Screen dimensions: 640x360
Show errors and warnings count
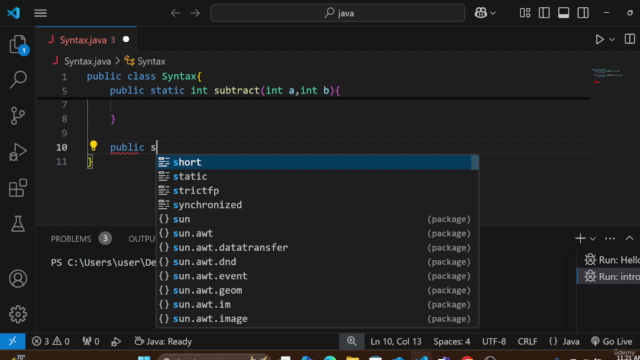(x=51, y=341)
